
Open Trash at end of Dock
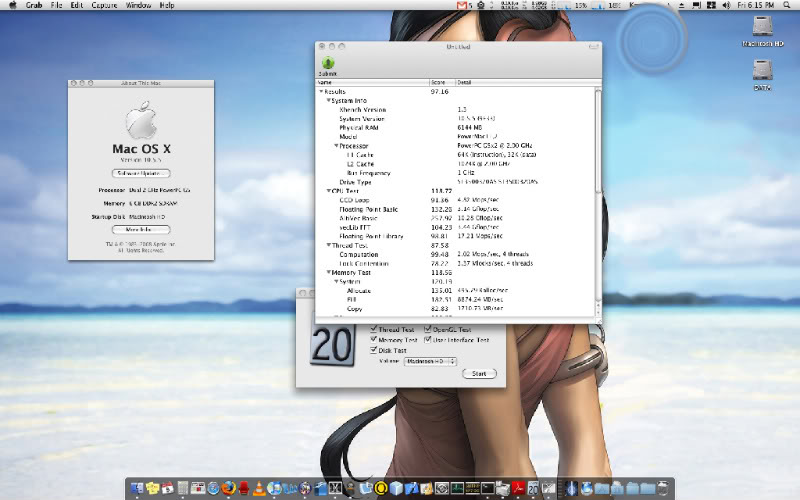664,488
